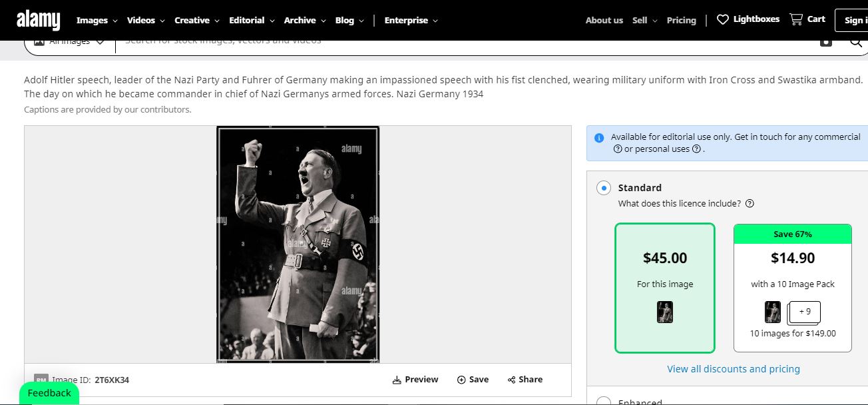
Task: Click the Preview download icon
Action: coord(397,380)
